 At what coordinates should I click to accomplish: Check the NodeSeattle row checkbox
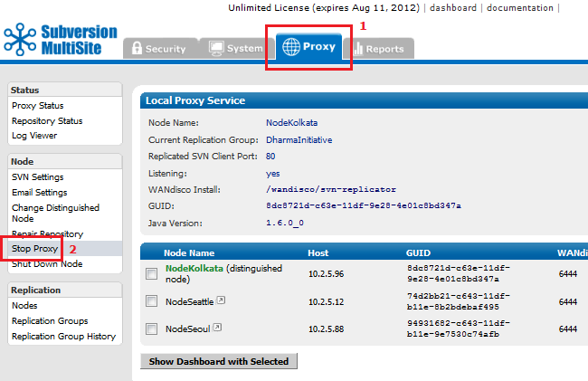click(x=151, y=301)
